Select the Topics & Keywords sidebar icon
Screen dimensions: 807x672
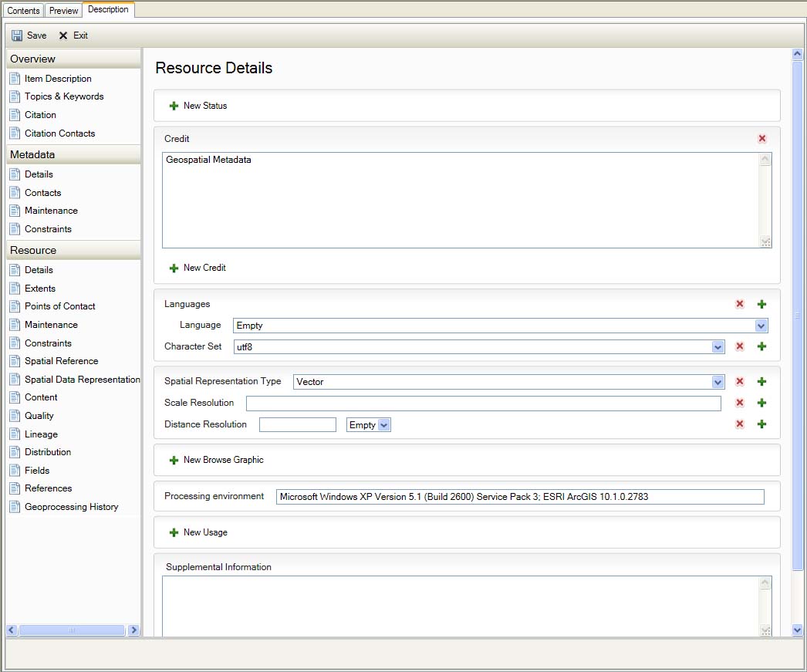[x=14, y=96]
